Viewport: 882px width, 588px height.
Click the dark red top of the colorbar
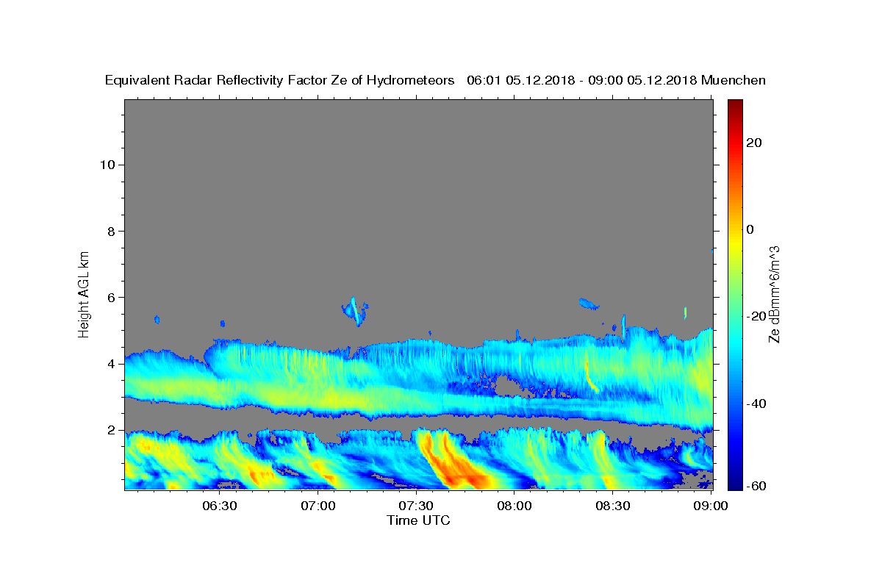(x=734, y=105)
